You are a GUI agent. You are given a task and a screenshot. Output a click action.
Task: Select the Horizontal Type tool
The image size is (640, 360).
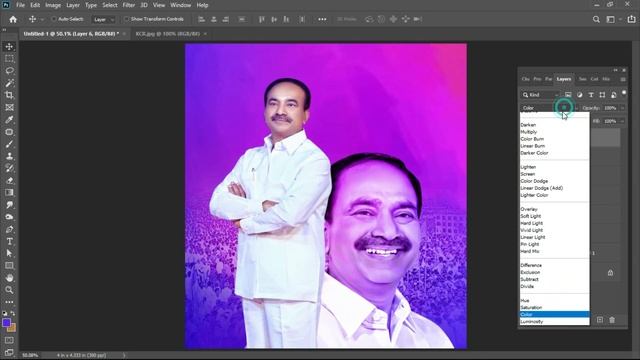pos(9,241)
